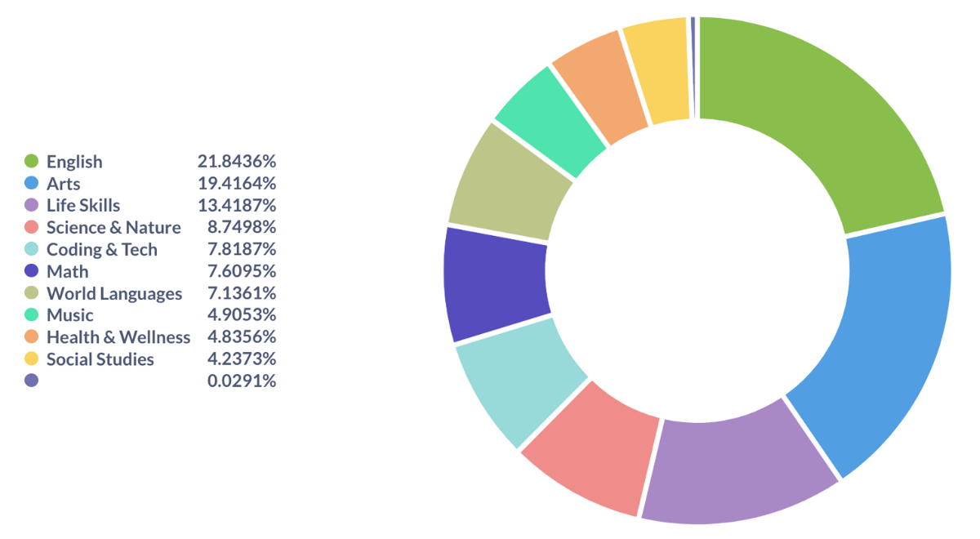Select the Science & Nature legend label
Screen dimensions: 980x539
click(114, 227)
